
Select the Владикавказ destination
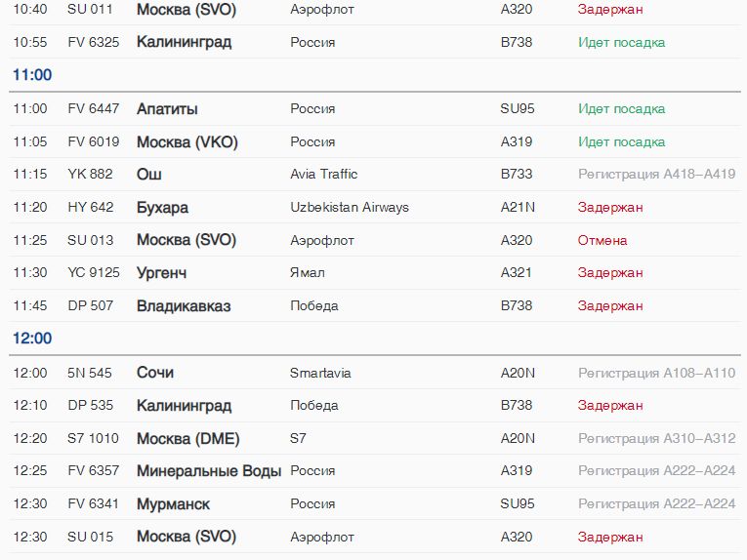coord(184,306)
